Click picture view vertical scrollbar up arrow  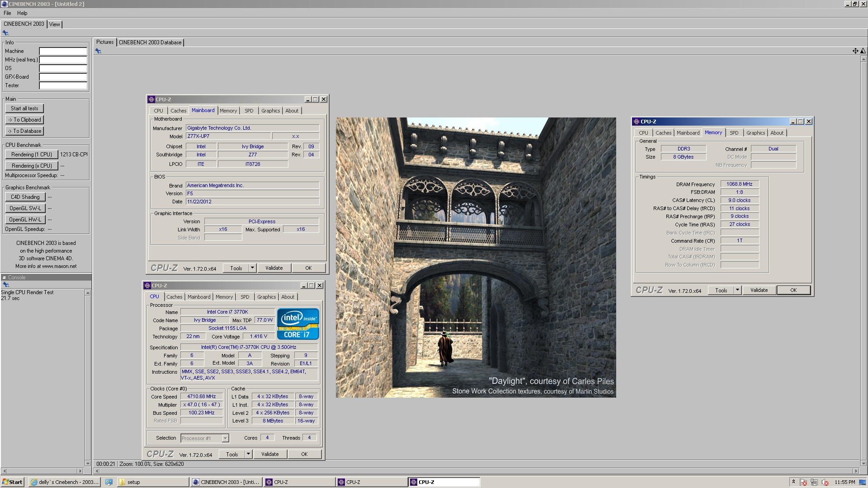(x=864, y=59)
